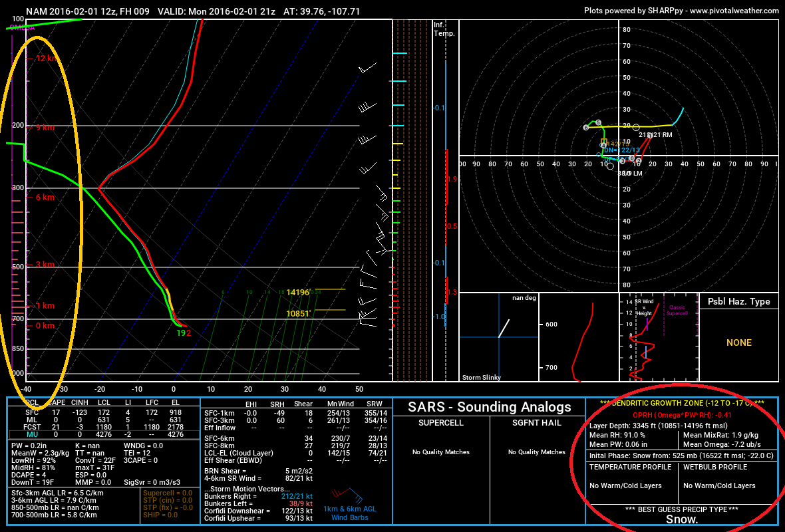Image resolution: width=785 pixels, height=532 pixels.
Task: Click the 'WETBULB PROFILE' heading
Action: point(715,467)
